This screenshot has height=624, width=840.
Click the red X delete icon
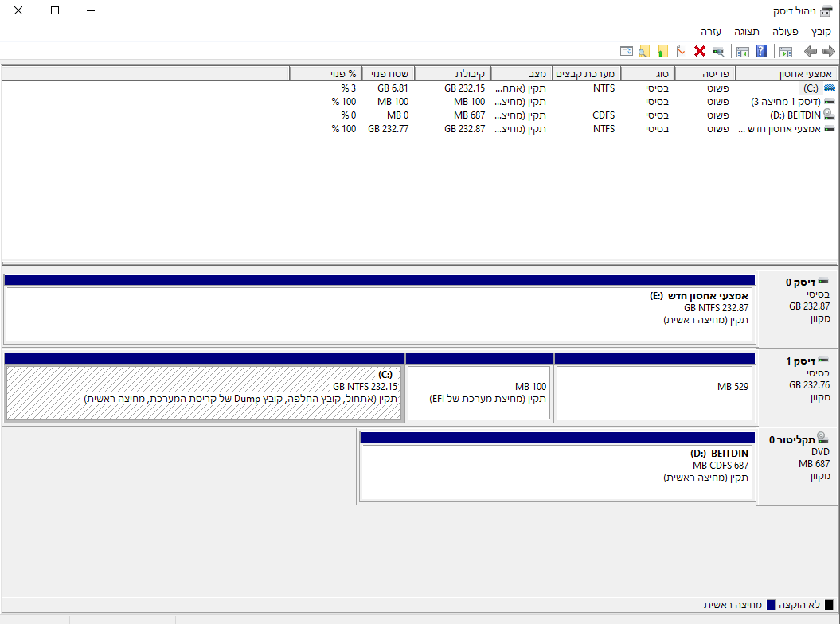click(700, 52)
